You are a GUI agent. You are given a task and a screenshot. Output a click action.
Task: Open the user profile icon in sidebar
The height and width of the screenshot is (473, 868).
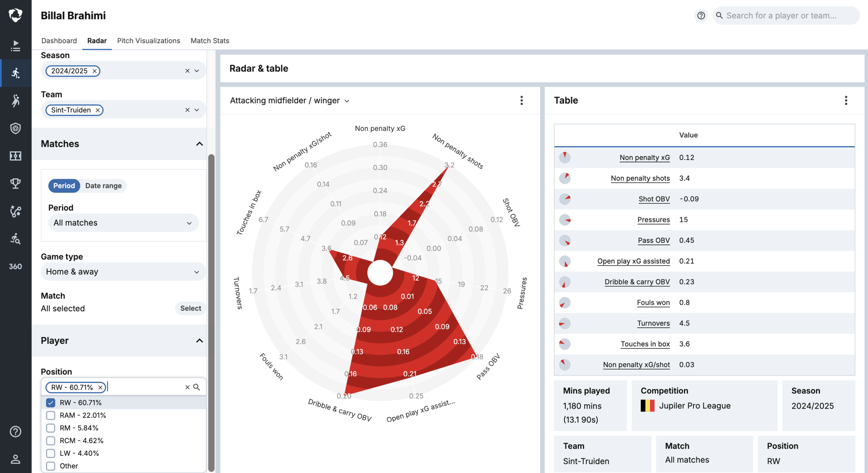coord(15,459)
